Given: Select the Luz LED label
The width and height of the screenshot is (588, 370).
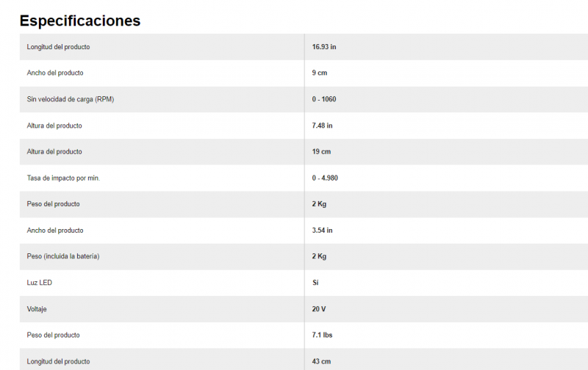Looking at the screenshot, I should pyautogui.click(x=40, y=283).
